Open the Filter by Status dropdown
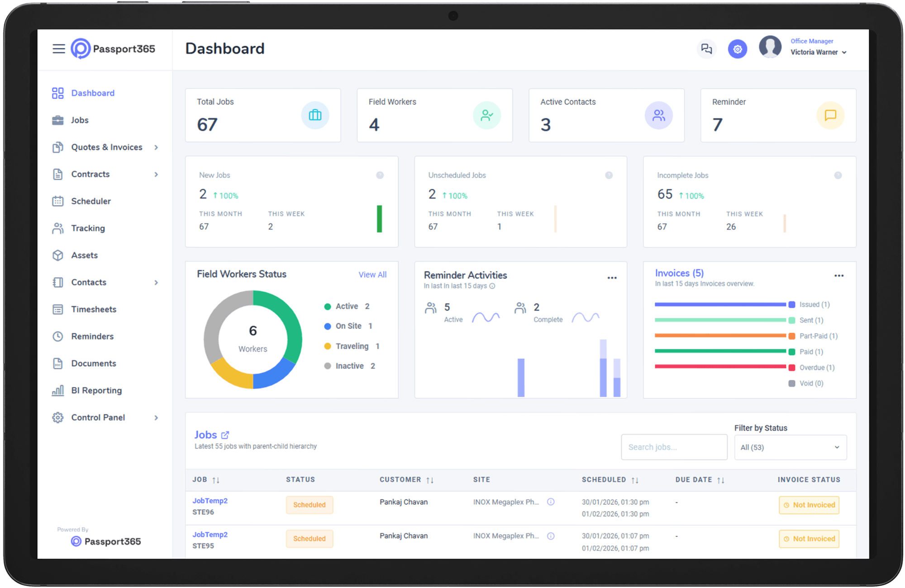Viewport: 905px width, 588px height. point(790,447)
